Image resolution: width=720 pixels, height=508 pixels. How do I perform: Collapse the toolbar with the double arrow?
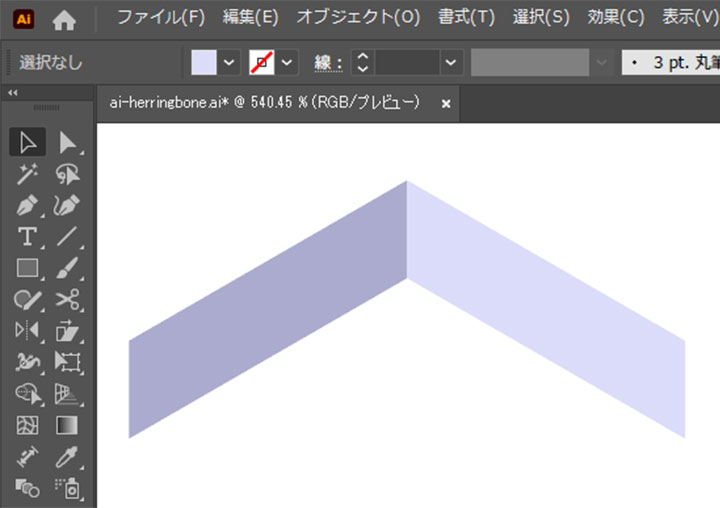click(13, 93)
